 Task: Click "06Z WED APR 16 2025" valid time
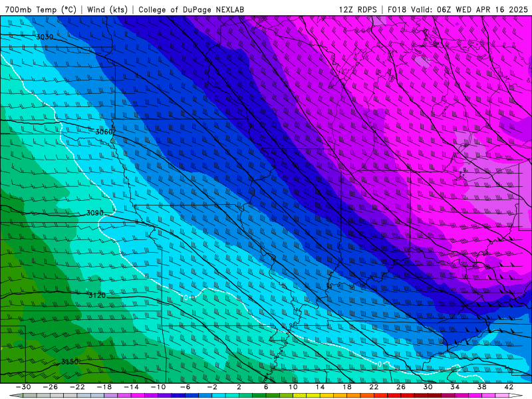(483, 9)
